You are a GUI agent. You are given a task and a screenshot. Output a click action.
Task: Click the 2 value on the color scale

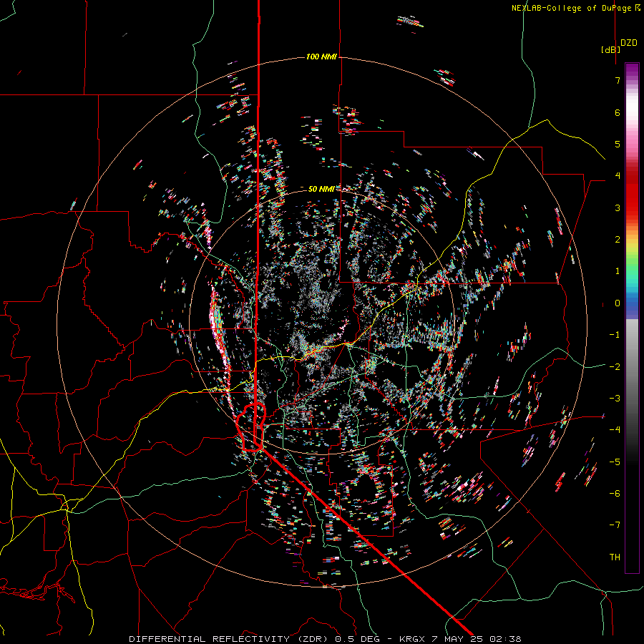618,240
